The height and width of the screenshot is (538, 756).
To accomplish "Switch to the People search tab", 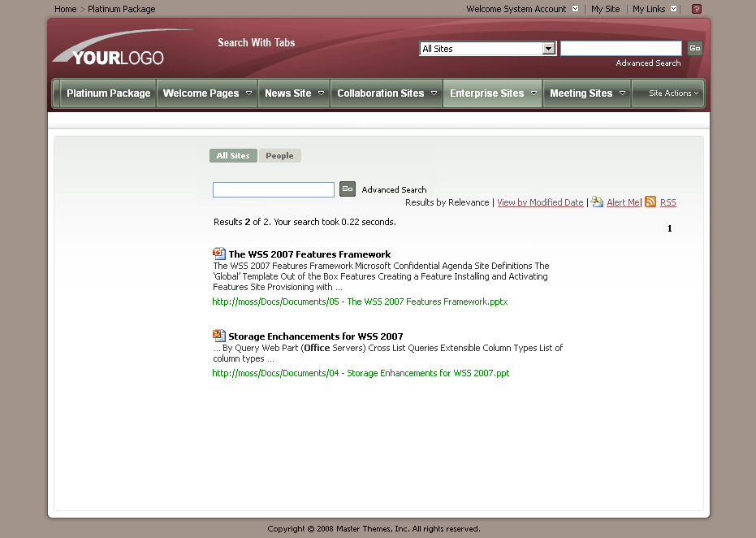I will pyautogui.click(x=279, y=155).
